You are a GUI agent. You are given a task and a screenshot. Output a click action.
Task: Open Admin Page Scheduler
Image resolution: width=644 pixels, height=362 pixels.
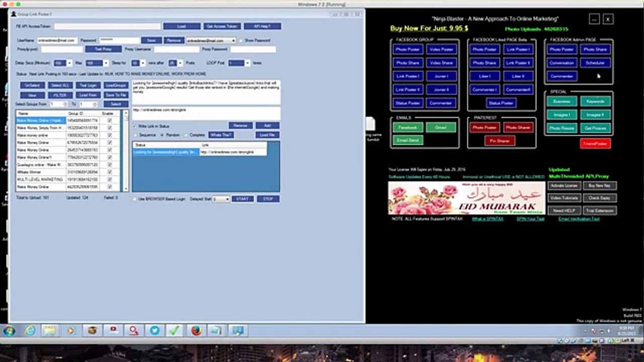595,63
